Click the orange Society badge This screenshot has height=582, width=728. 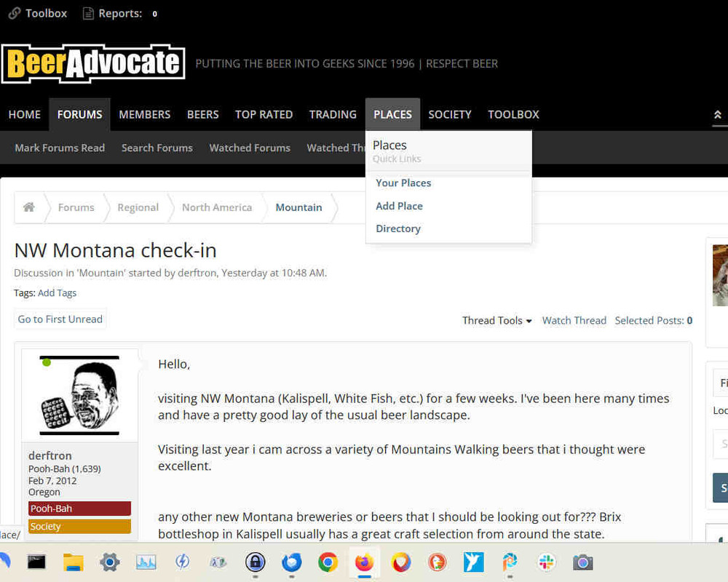(x=79, y=526)
